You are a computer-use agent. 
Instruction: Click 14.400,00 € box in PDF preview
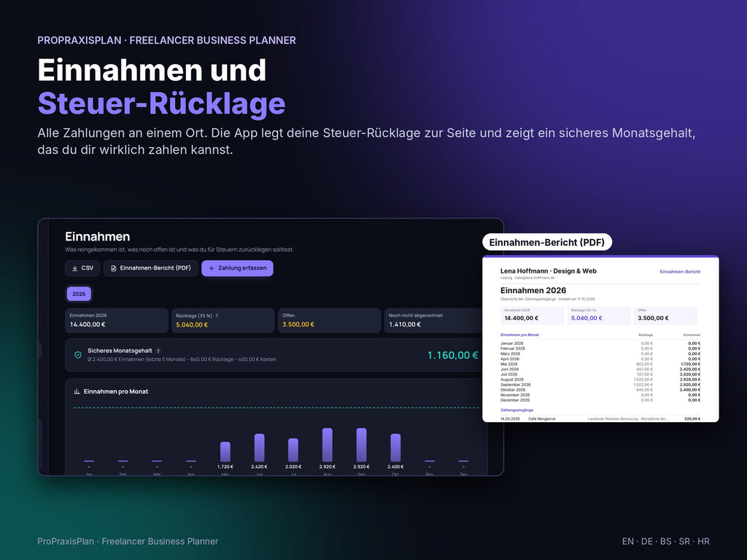532,316
